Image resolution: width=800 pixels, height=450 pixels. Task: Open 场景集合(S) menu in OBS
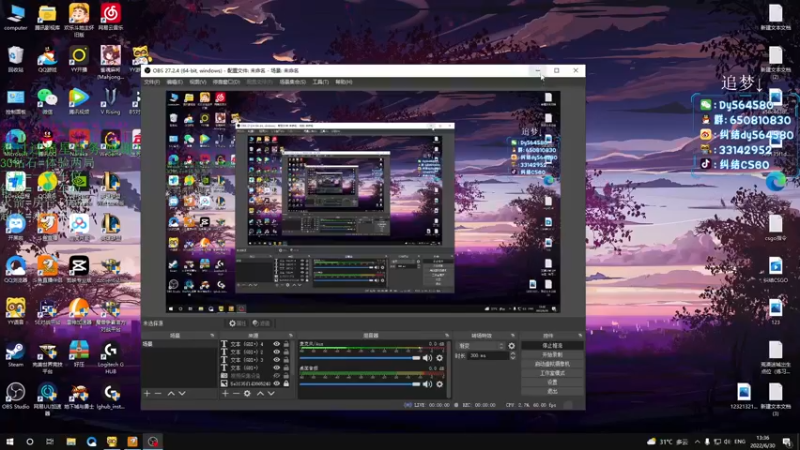click(x=293, y=82)
